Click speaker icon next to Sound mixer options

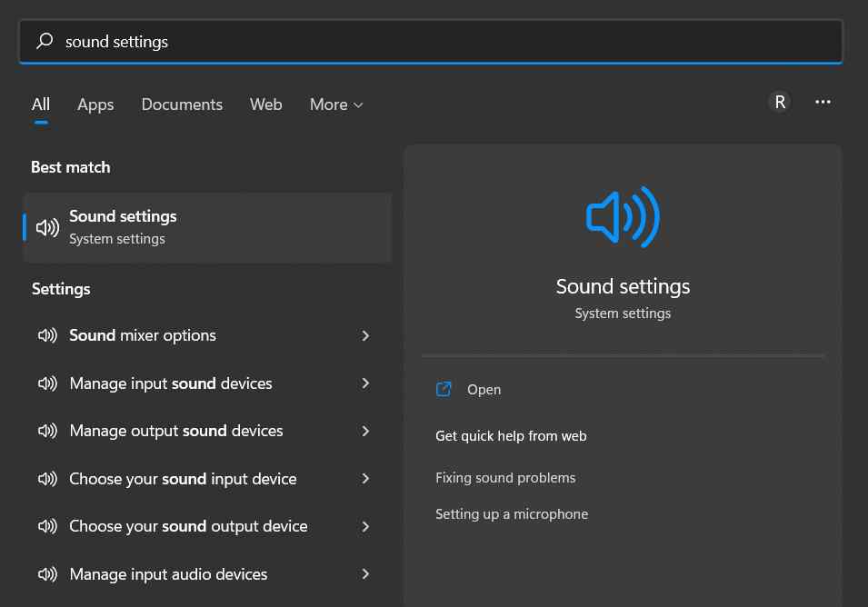point(47,335)
